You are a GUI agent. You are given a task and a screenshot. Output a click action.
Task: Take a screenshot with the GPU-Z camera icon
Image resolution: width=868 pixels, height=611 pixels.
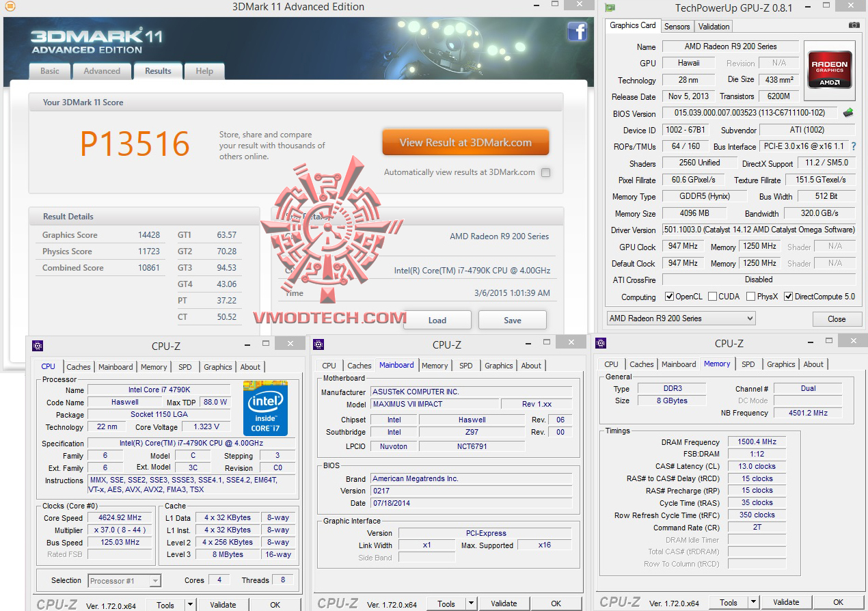[x=854, y=25]
